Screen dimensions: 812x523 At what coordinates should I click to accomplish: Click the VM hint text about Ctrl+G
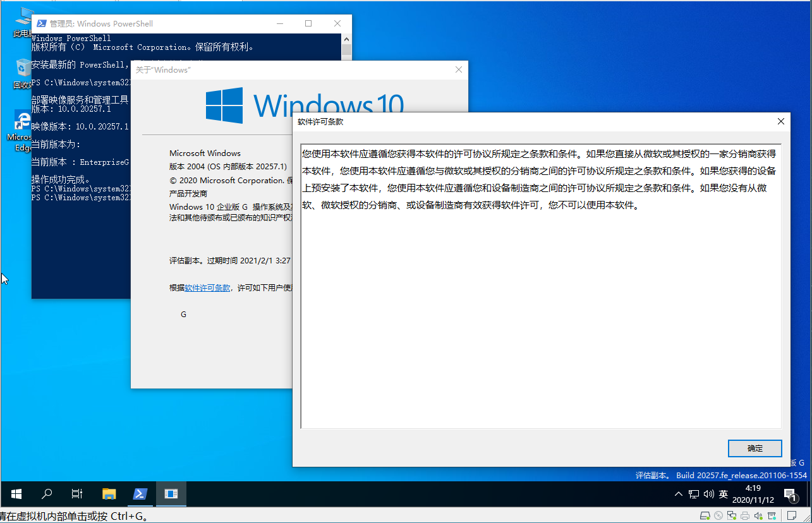point(75,517)
